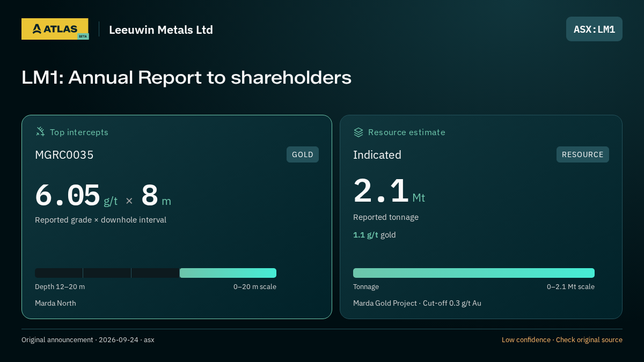
Task: Click the depth interval progress bar
Action: point(156,273)
